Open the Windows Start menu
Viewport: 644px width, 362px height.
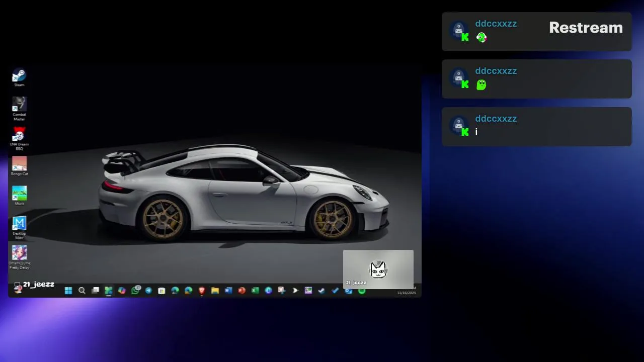click(68, 291)
